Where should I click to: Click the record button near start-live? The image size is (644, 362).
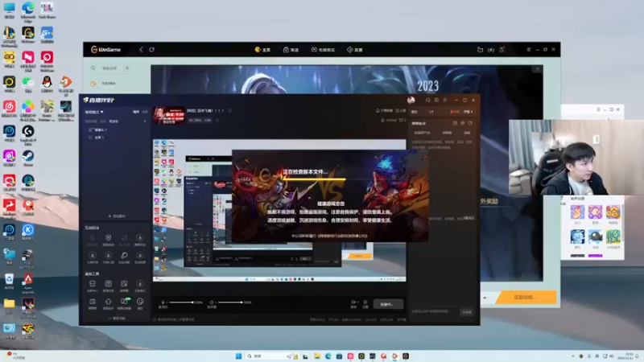(353, 304)
